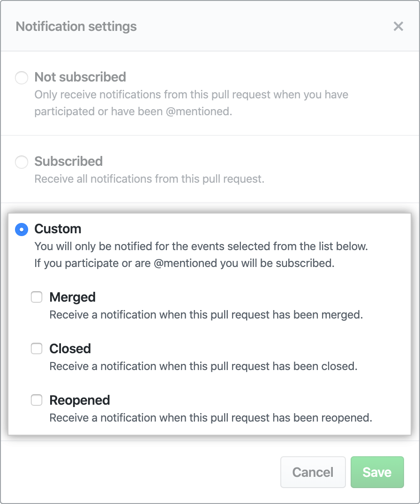
Task: Click the green Save button
Action: (x=377, y=472)
